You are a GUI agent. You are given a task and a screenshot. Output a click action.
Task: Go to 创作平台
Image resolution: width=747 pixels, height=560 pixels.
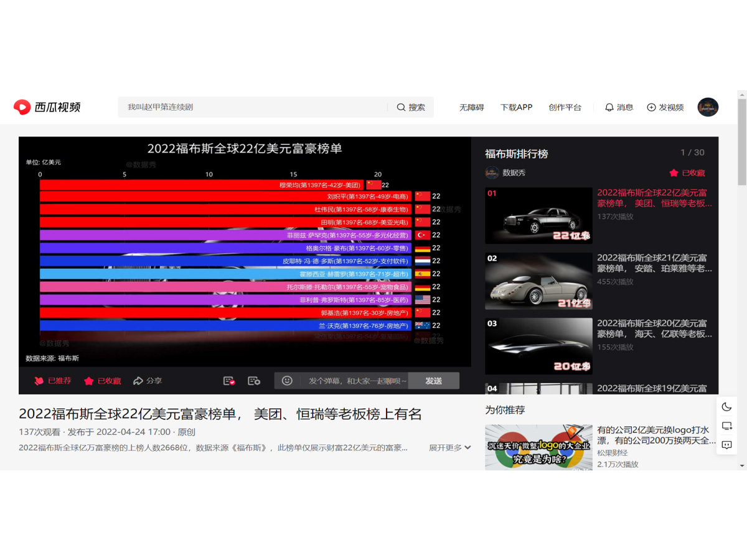tap(565, 107)
